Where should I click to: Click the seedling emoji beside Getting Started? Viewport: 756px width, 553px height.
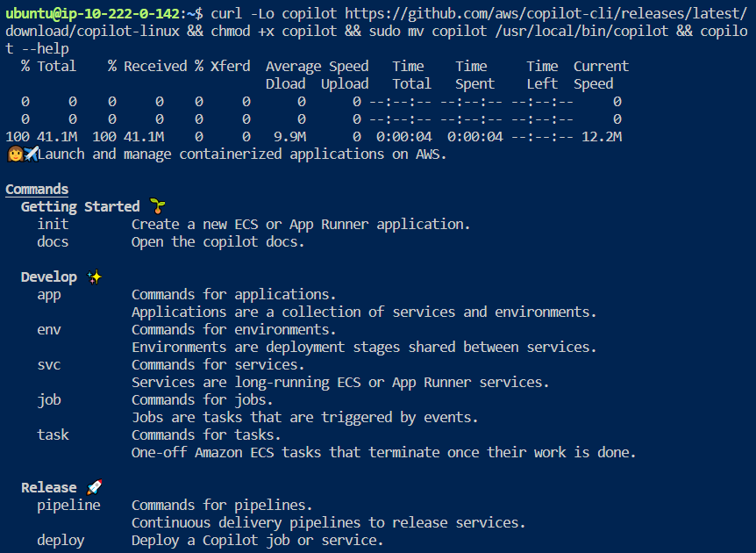pyautogui.click(x=157, y=206)
